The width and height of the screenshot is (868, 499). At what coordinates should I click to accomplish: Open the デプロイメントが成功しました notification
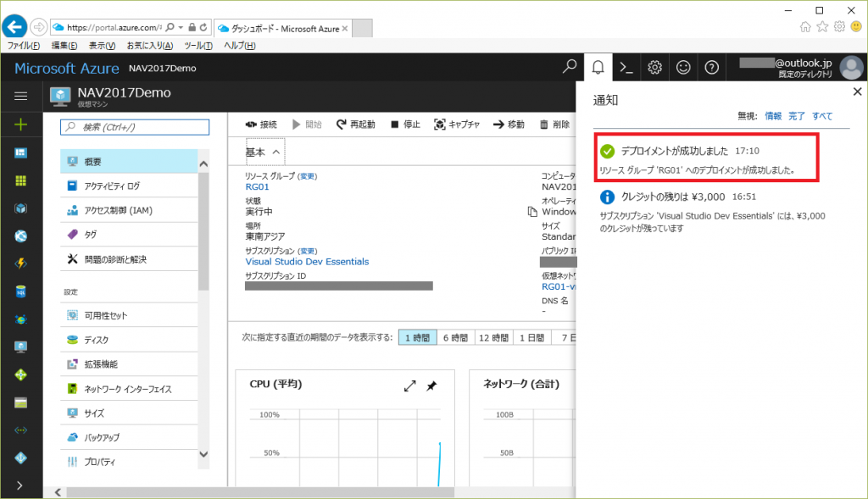(706, 158)
